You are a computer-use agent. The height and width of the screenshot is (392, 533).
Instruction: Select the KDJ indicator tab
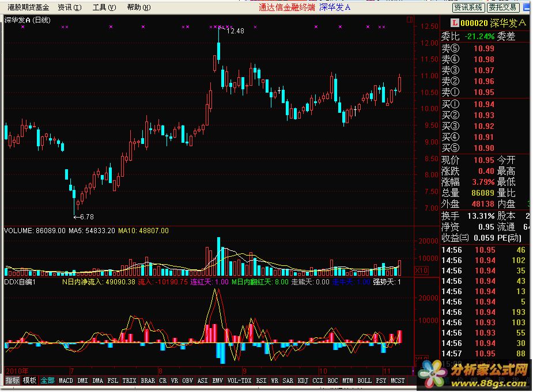coord(303,381)
